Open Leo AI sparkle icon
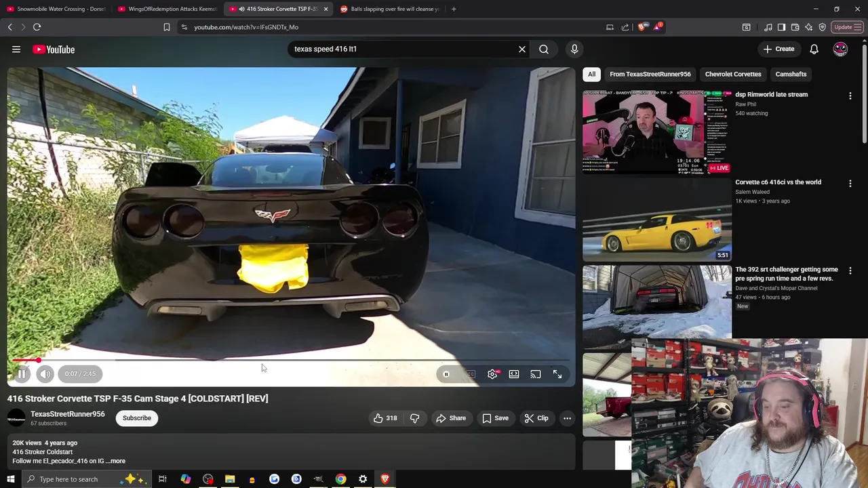Viewport: 868px width, 488px height. tap(808, 27)
